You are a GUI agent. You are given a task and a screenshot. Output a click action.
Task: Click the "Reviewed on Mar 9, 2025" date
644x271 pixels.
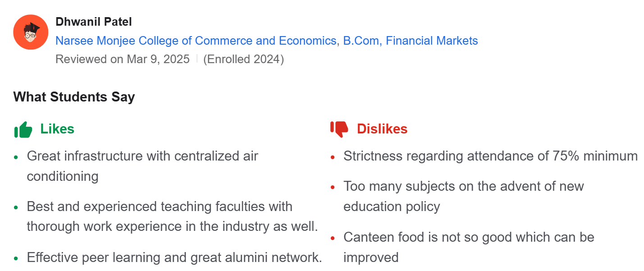(123, 59)
